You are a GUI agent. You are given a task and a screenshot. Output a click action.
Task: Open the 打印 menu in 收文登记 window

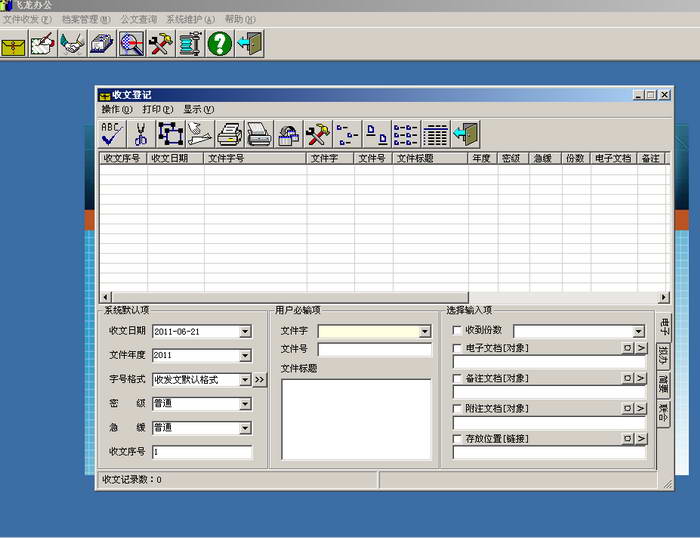(157, 109)
